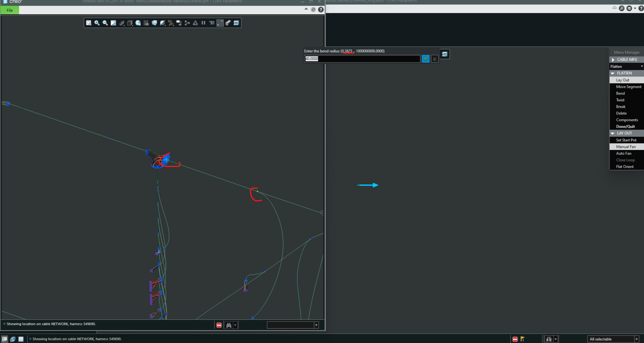
Task: Click the stop-sign icon in the message bar
Action: coord(218,325)
